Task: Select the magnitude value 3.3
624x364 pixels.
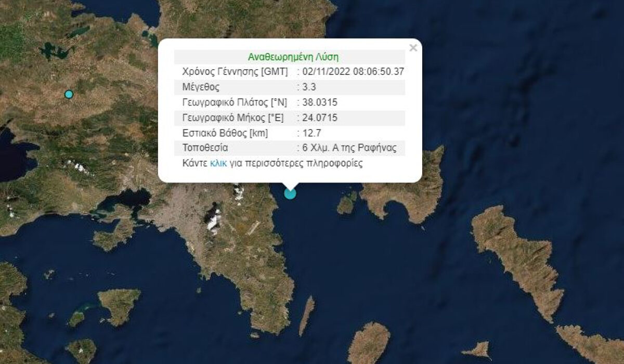Action: click(308, 87)
